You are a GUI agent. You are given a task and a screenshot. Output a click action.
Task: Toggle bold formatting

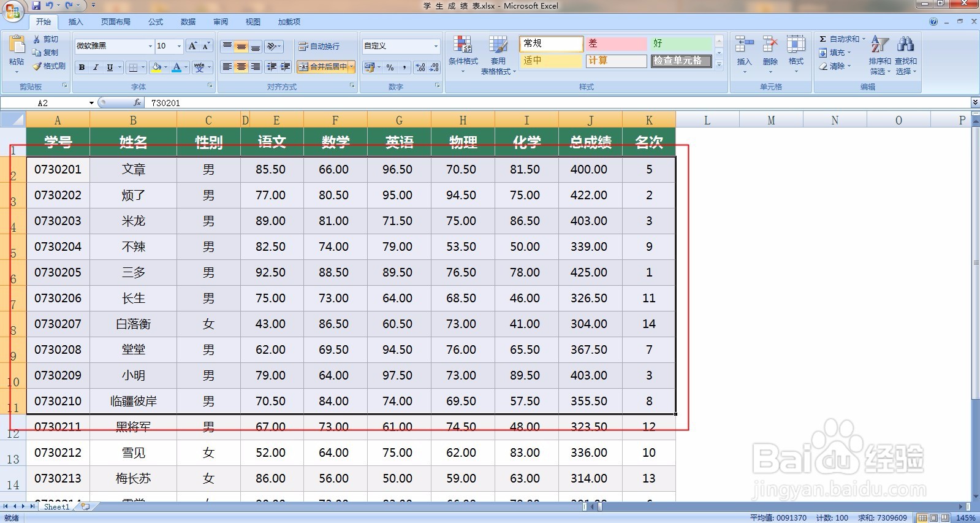(x=82, y=67)
